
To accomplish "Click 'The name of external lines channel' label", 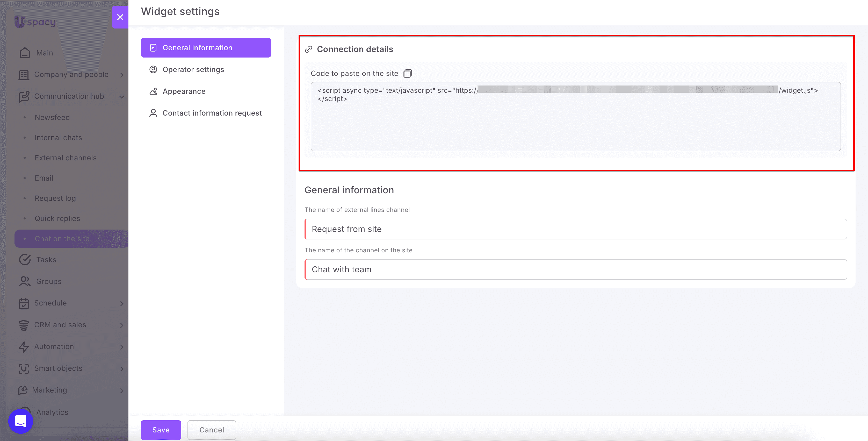I will [357, 210].
